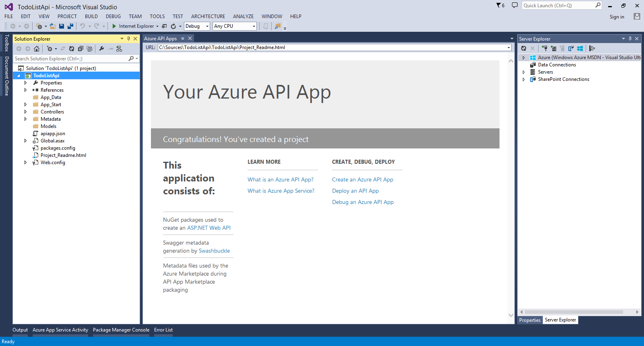644x346 pixels.
Task: Pin the Azure API Apps document tab
Action: (x=182, y=38)
